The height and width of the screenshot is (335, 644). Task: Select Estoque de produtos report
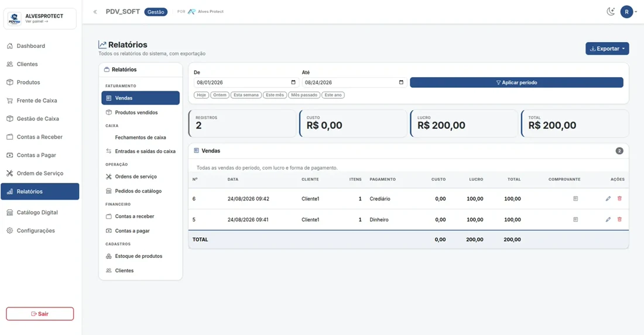point(141,256)
